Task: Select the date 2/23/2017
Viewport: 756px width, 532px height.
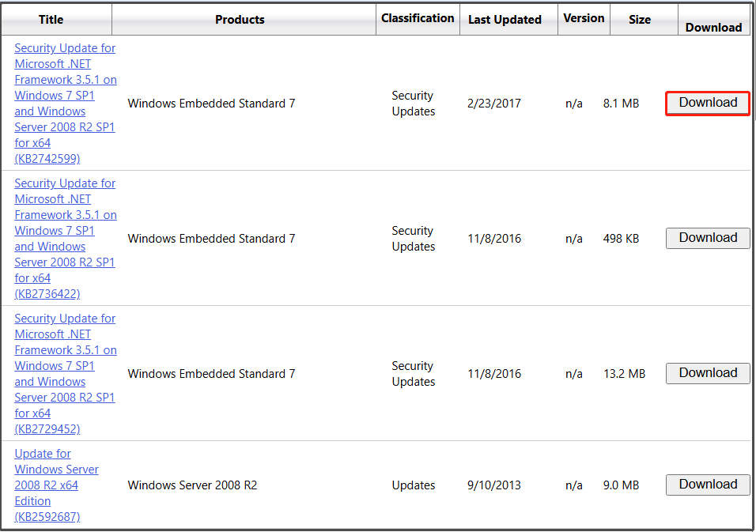Action: coord(494,104)
